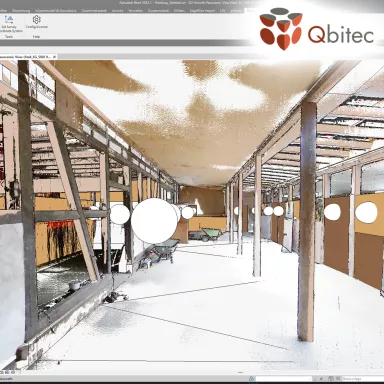Open the Config/License gear tool
This screenshot has width=384, height=384.
click(37, 22)
